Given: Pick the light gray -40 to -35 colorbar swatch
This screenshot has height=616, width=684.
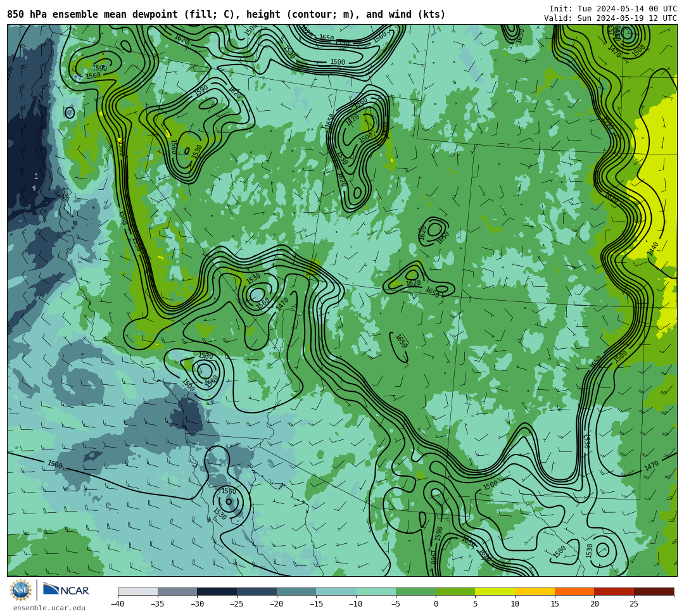Looking at the screenshot, I should 138,591.
